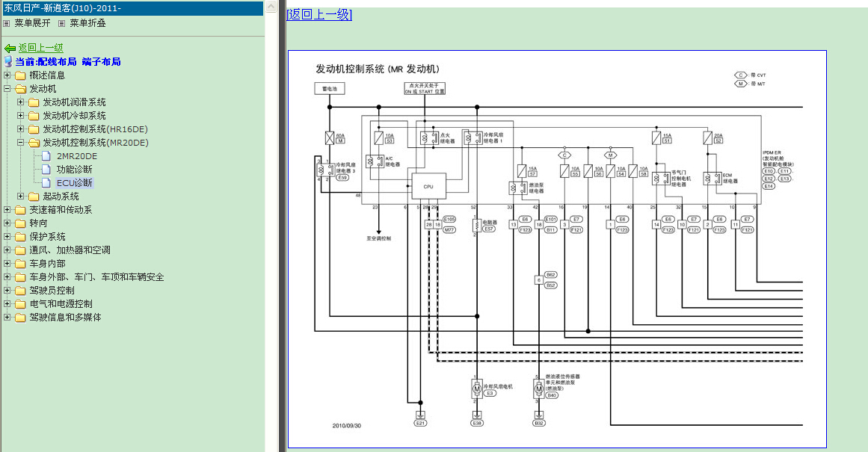This screenshot has height=452, width=868.
Task: Click the ECU诊断 document icon
Action: (x=46, y=182)
